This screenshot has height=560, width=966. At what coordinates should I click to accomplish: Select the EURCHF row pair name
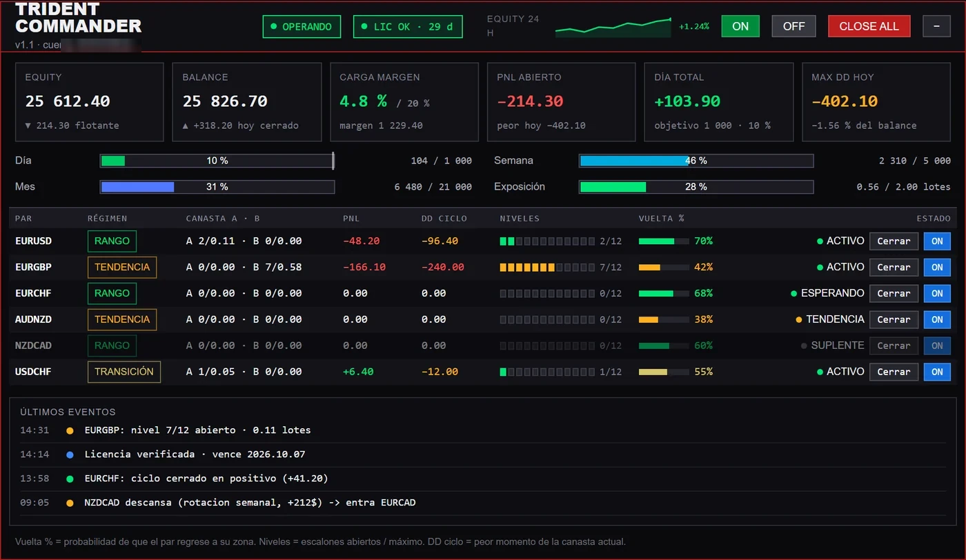(x=33, y=294)
